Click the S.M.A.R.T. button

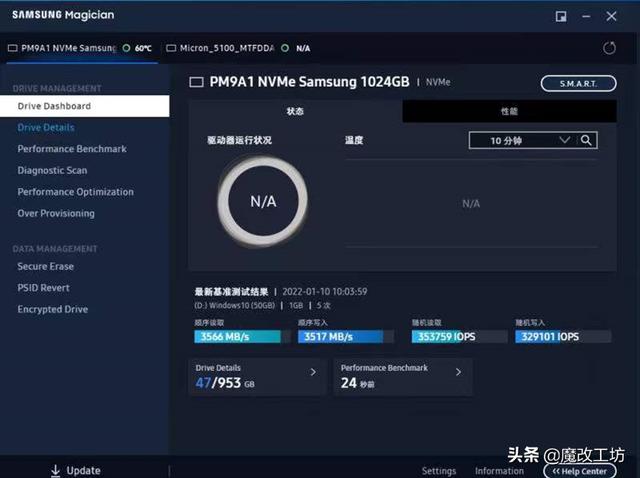(x=578, y=84)
